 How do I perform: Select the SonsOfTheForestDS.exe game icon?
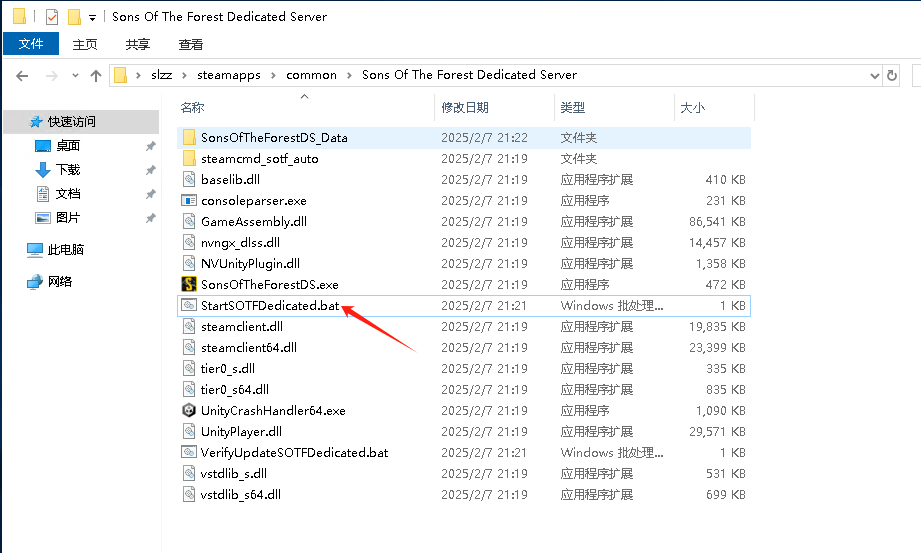(x=189, y=284)
